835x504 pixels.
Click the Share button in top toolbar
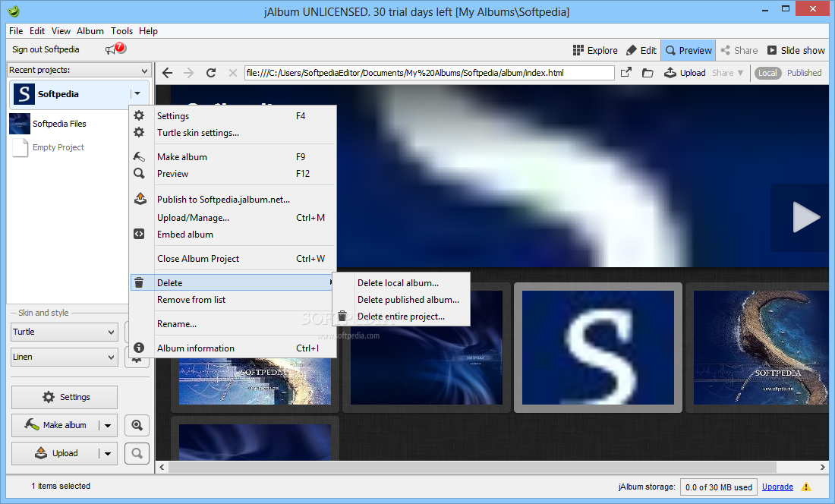(x=739, y=50)
